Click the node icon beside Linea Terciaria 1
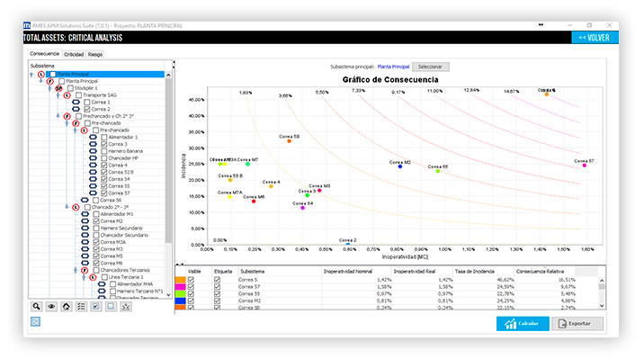Viewport: 644px width, 359px height. 93,277
